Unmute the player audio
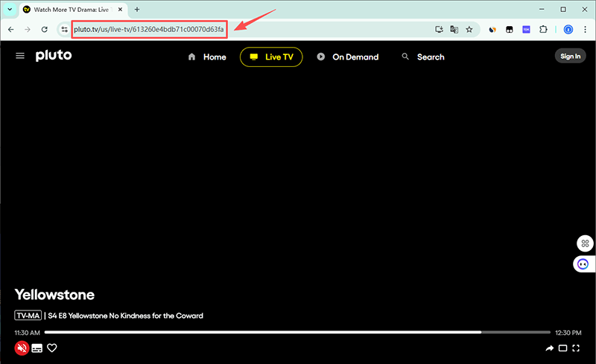The height and width of the screenshot is (364, 596). click(x=22, y=348)
